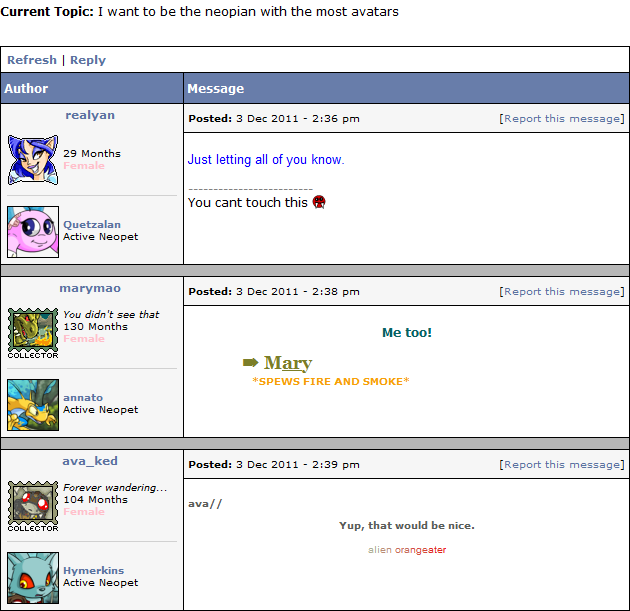Open ava_ked's user profile
Viewport: 630px width, 611px height.
click(90, 461)
